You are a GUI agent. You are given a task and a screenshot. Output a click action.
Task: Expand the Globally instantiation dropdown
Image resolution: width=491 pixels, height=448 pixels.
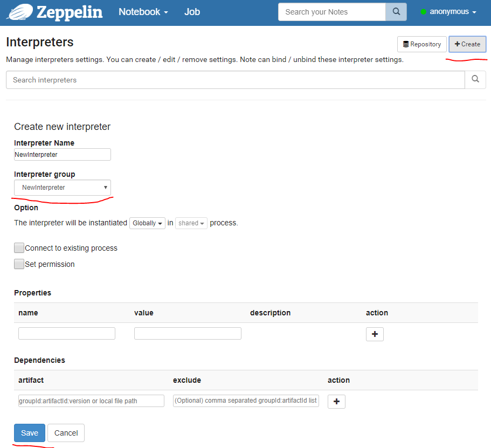pos(147,223)
